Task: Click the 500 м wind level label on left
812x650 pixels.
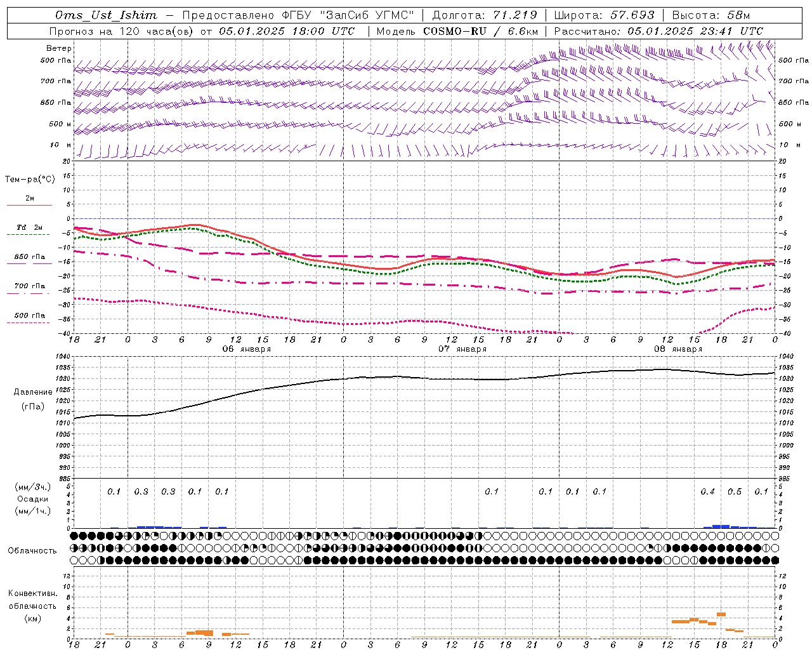Action: pos(60,124)
